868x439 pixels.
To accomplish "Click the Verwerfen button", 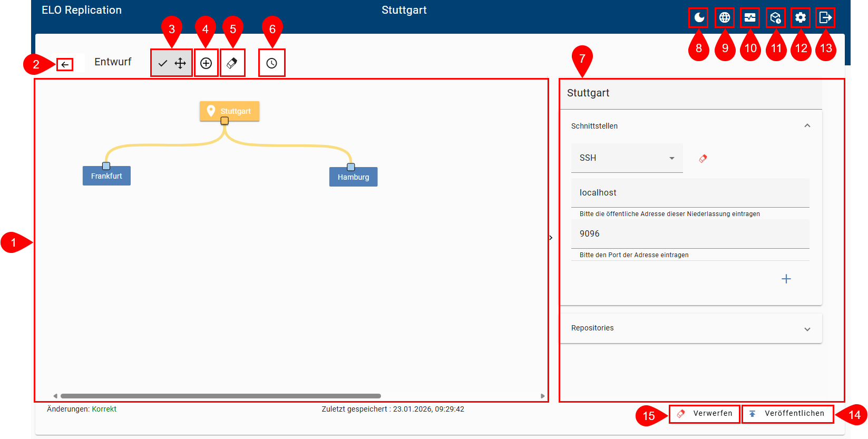I will (x=705, y=414).
